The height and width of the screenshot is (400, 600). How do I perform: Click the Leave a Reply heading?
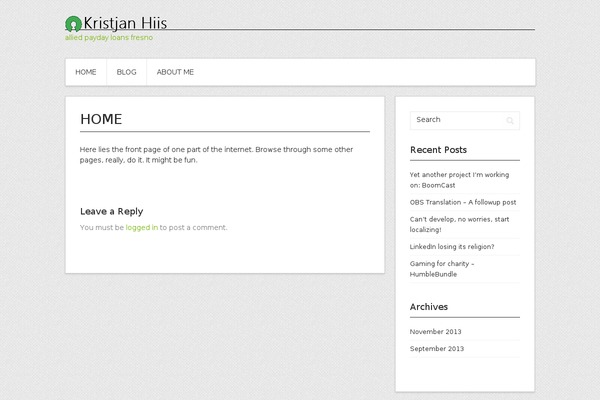(111, 211)
